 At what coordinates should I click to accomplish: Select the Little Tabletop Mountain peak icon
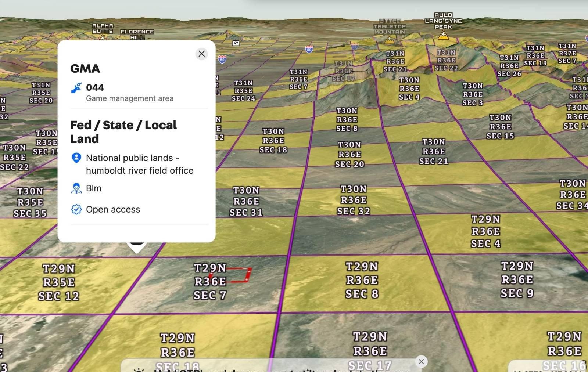[389, 39]
